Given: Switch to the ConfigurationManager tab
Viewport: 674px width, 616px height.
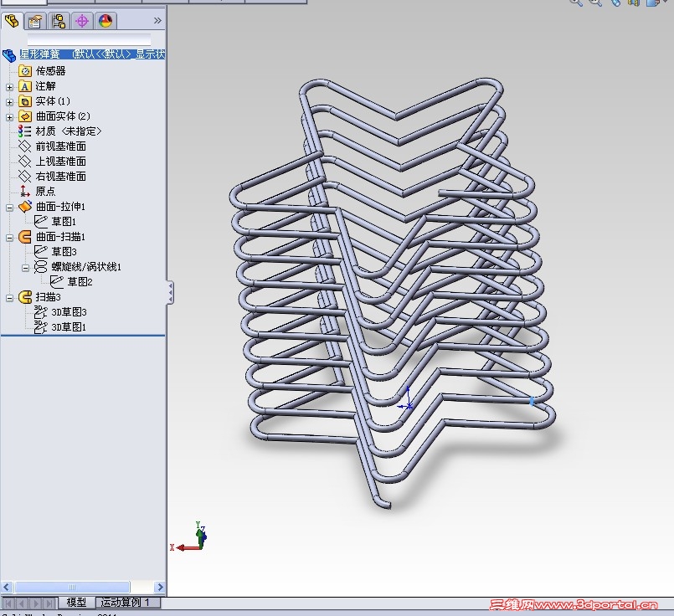Looking at the screenshot, I should [59, 21].
